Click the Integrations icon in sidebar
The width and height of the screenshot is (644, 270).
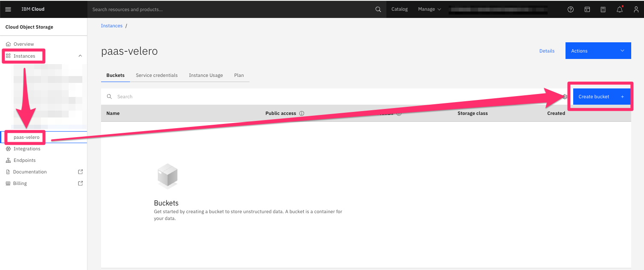(8, 149)
